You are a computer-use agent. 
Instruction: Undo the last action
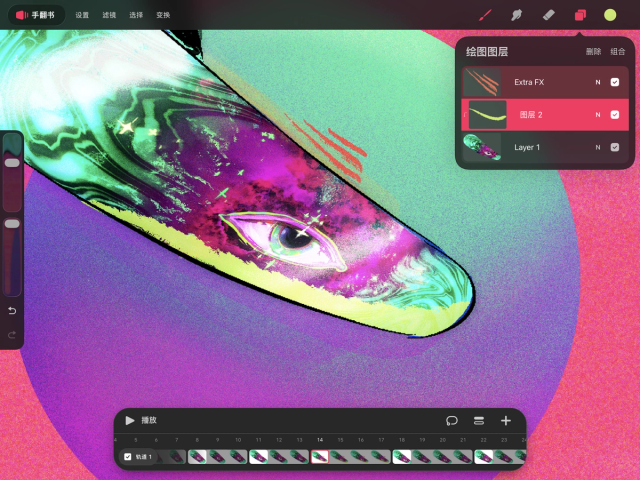point(12,311)
